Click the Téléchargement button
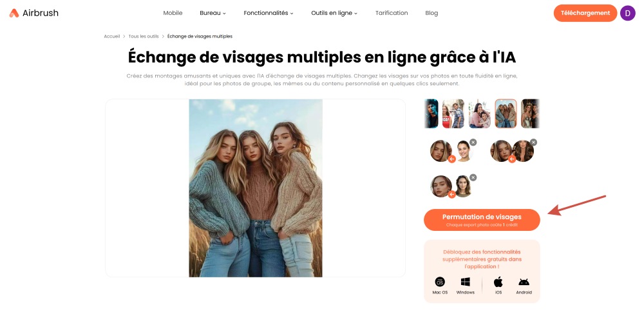This screenshot has height=336, width=644. click(x=585, y=13)
